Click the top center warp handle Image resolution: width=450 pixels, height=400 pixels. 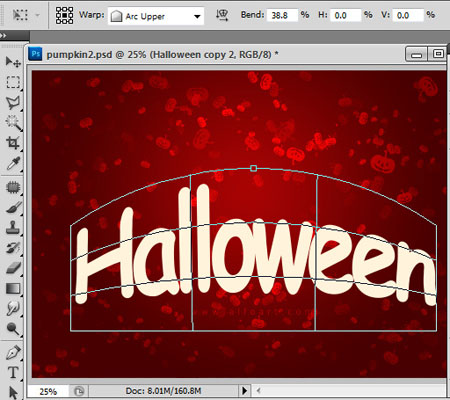[x=253, y=168]
